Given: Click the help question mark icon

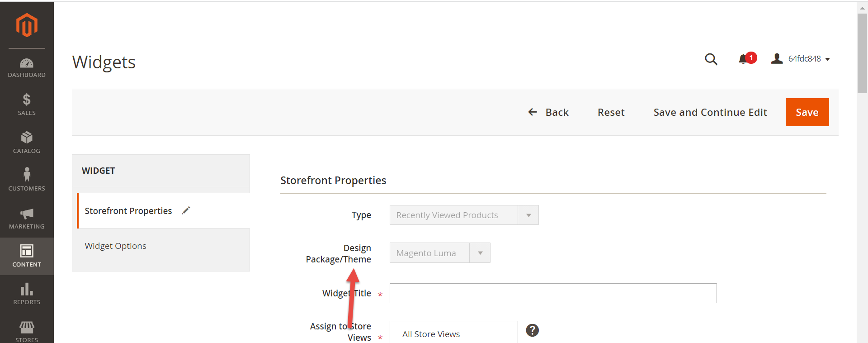Looking at the screenshot, I should pyautogui.click(x=533, y=330).
